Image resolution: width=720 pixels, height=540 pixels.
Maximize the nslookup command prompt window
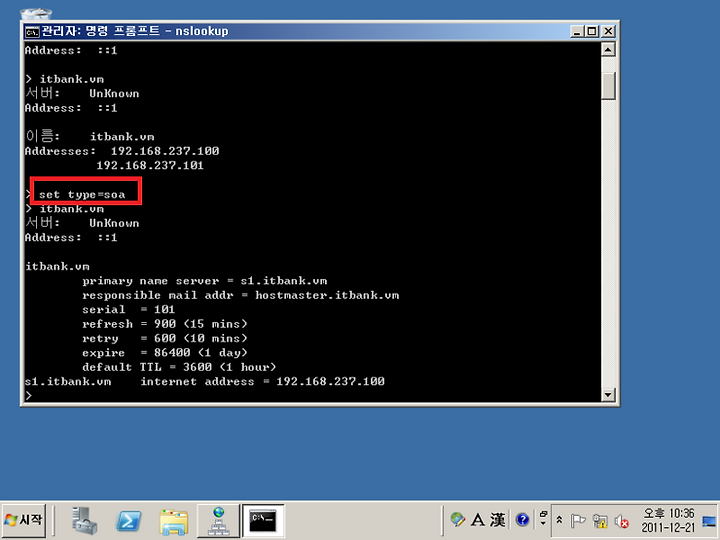click(592, 31)
